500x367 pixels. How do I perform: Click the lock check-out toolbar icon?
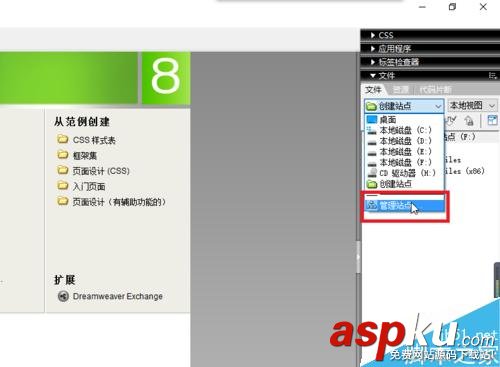tap(469, 120)
